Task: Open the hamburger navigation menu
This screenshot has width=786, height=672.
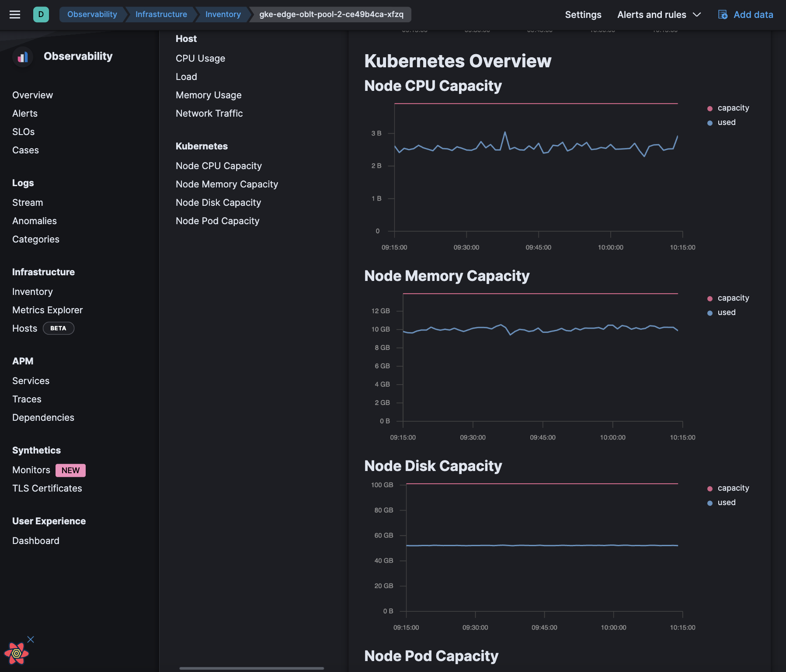Action: [x=15, y=14]
